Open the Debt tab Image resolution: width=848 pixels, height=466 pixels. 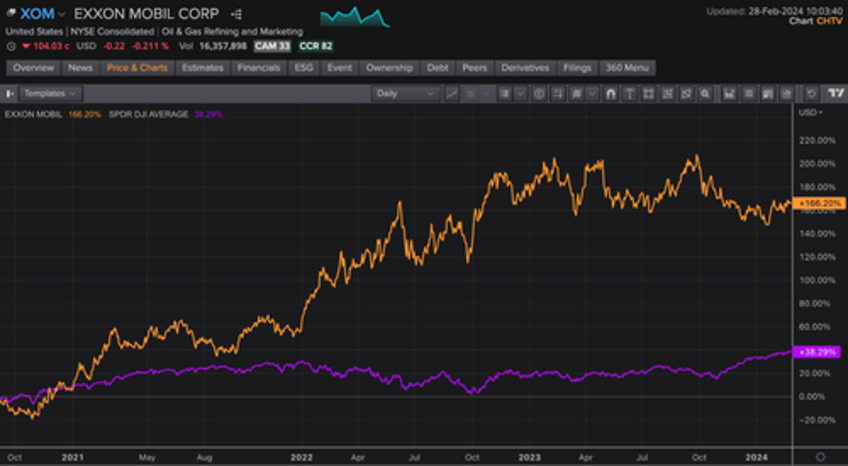click(438, 68)
